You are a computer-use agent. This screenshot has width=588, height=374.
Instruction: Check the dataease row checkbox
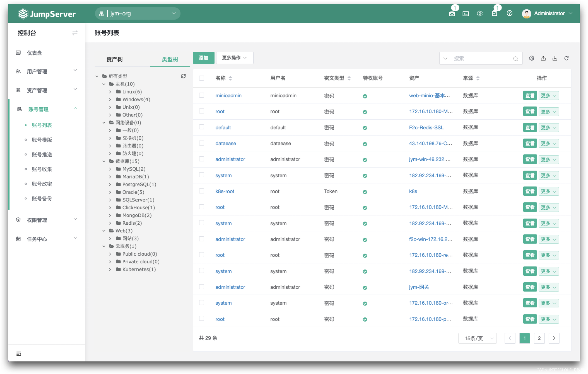coord(201,143)
